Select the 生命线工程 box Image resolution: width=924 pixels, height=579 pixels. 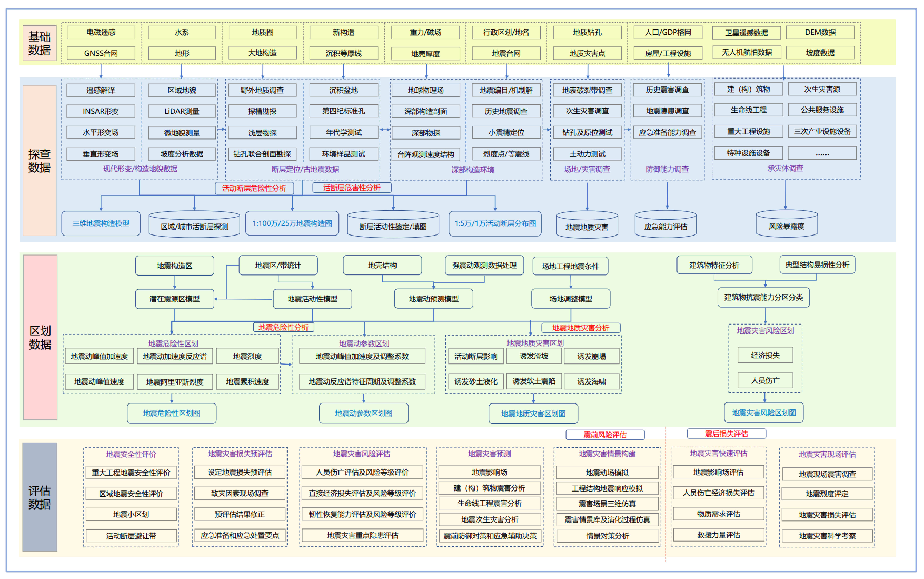pos(749,110)
